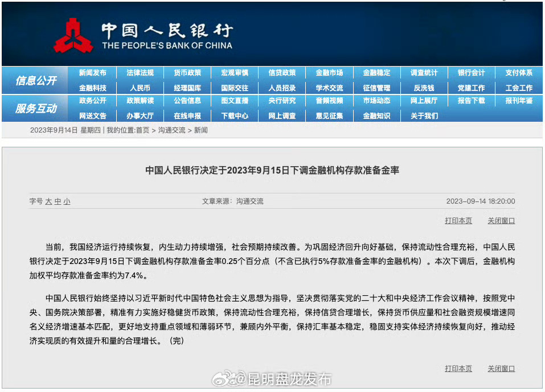The image size is (545, 392).
Task: Open 图文直播 under 服务互动
Action: 235,101
